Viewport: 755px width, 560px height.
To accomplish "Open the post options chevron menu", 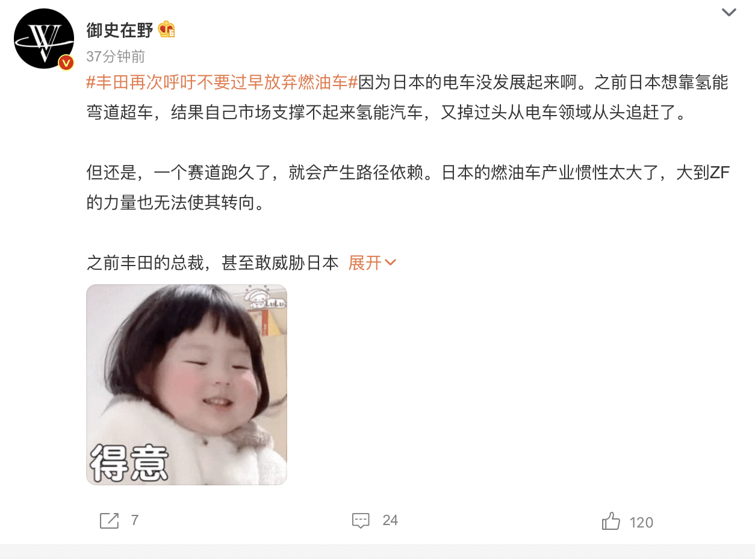I will coord(729,13).
